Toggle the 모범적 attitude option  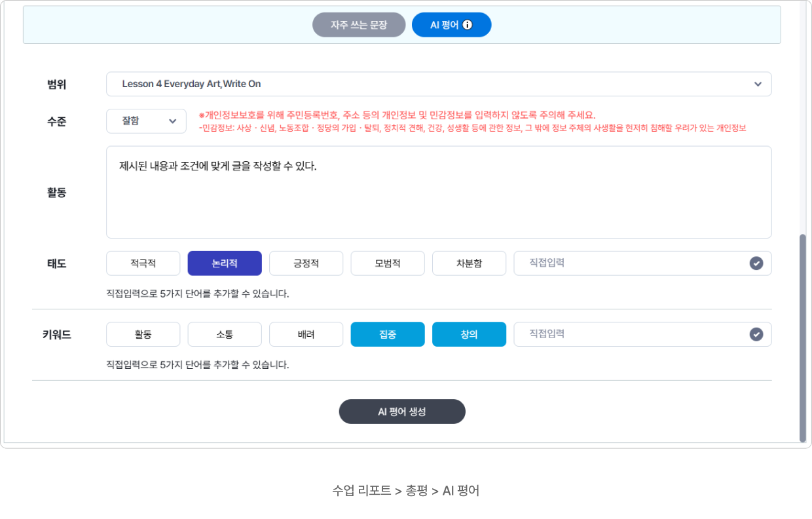[x=388, y=263]
